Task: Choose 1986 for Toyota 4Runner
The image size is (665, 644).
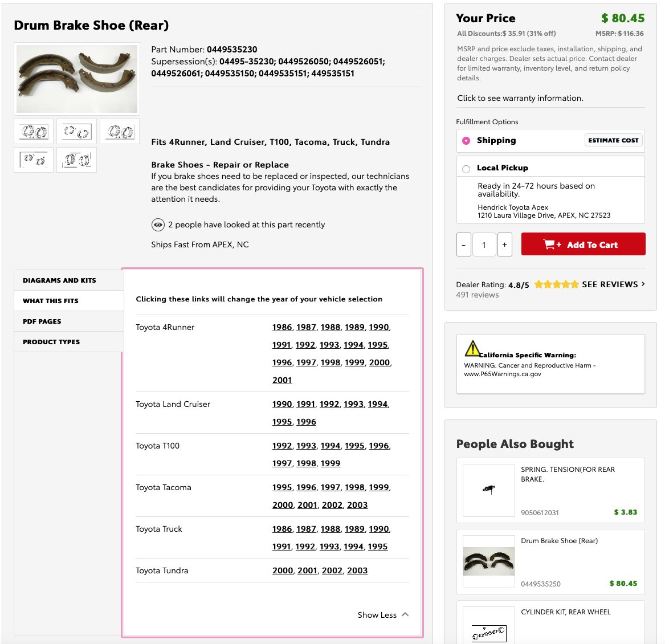Action: tap(282, 327)
